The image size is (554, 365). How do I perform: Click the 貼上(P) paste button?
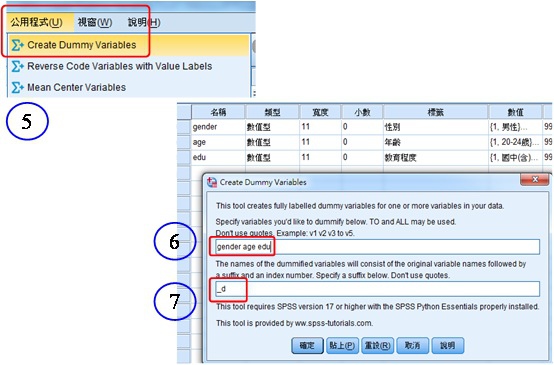[x=342, y=345]
